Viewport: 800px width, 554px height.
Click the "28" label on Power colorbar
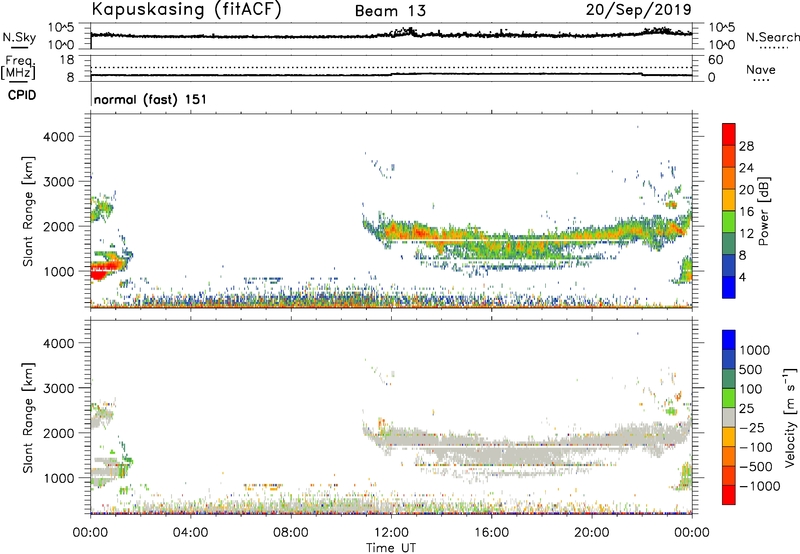(x=746, y=146)
